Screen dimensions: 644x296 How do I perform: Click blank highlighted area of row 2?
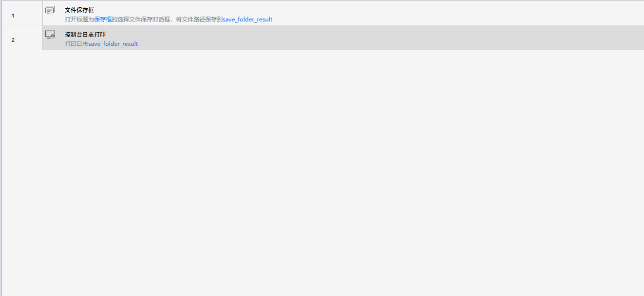pos(390,38)
